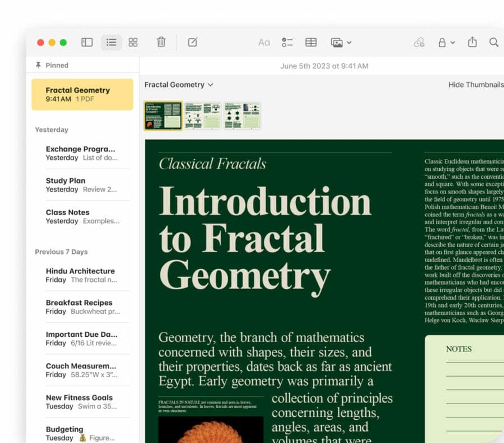Click the Classical Fractals heading
The height and width of the screenshot is (443, 504).
tap(212, 164)
